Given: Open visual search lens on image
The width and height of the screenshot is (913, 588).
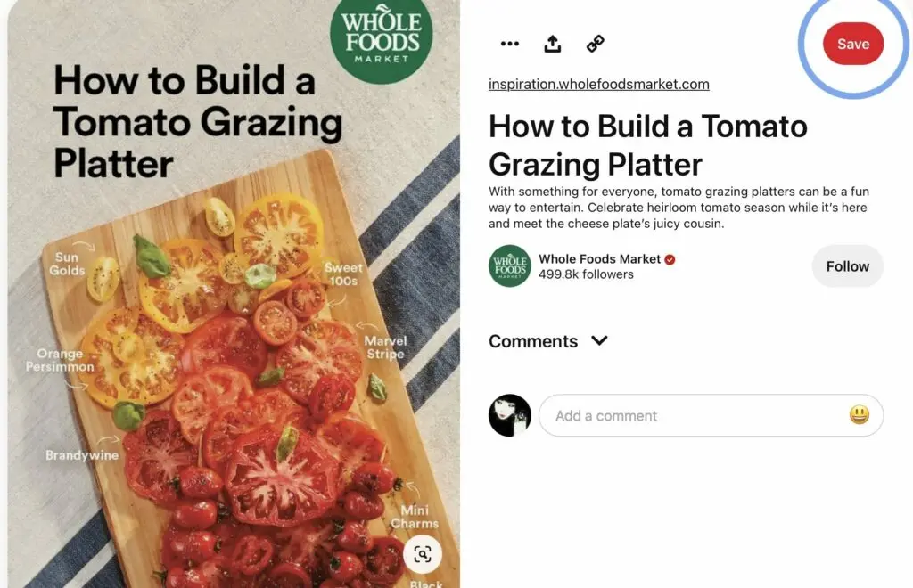Looking at the screenshot, I should click(423, 554).
